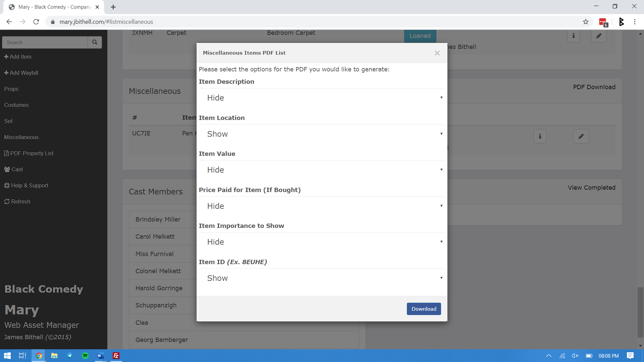The width and height of the screenshot is (644, 362).
Task: Close the Miscellaneous Items PDF dialog
Action: tap(437, 53)
